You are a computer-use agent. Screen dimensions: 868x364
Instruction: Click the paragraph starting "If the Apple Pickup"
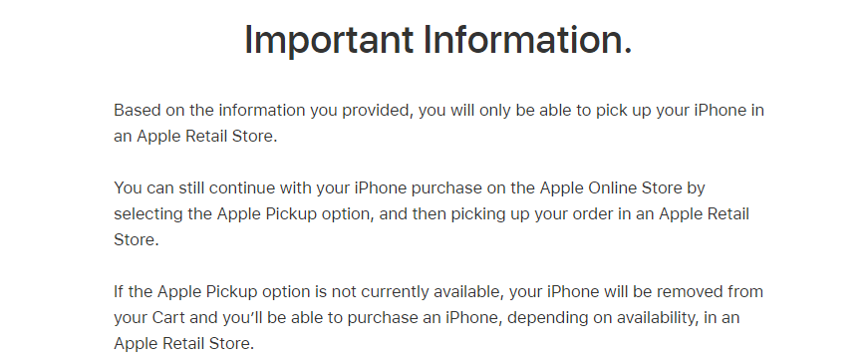click(x=438, y=317)
